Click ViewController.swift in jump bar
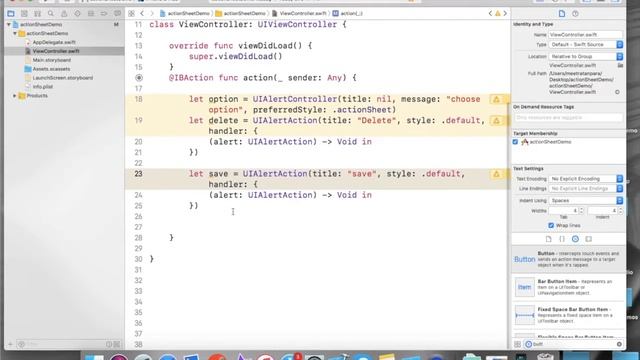Screen dimensions: 640x360 coord(299,13)
